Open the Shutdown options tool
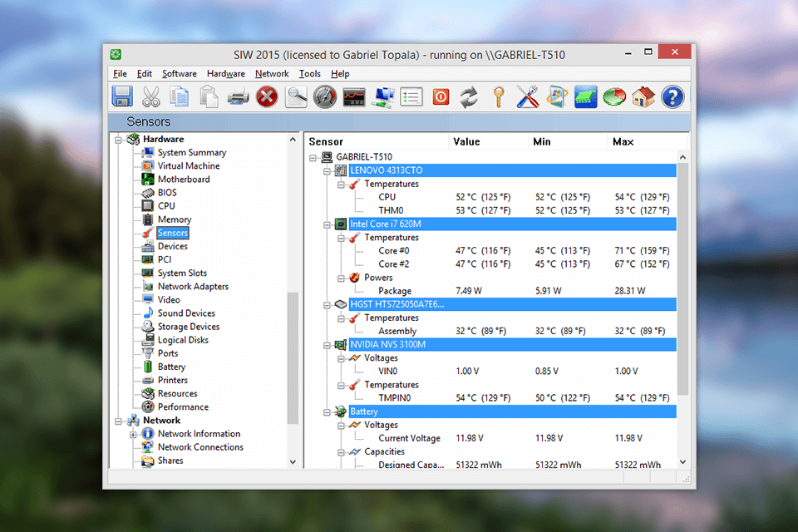 [x=440, y=97]
